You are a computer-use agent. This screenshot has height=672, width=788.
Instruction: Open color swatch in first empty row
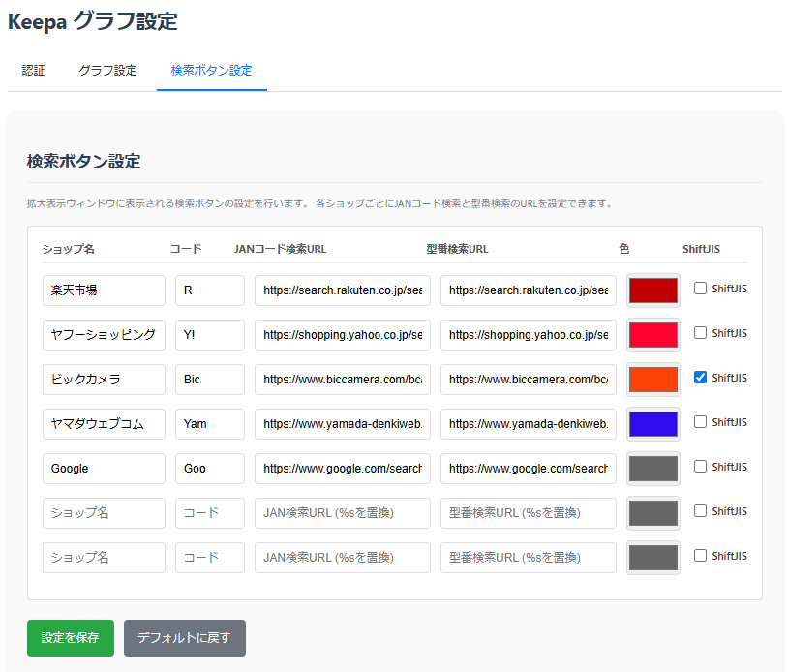(x=653, y=513)
